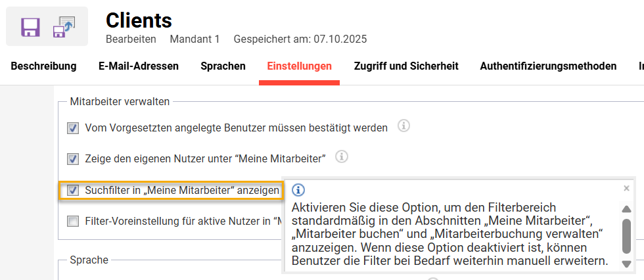Image resolution: width=644 pixels, height=280 pixels.
Task: Click the Save and close icon
Action: (64, 27)
